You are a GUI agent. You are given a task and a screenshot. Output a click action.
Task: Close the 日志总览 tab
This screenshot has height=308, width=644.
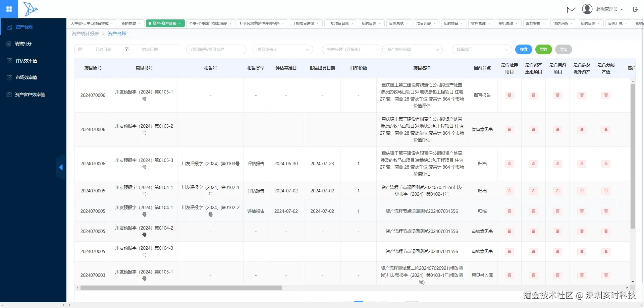click(x=407, y=23)
